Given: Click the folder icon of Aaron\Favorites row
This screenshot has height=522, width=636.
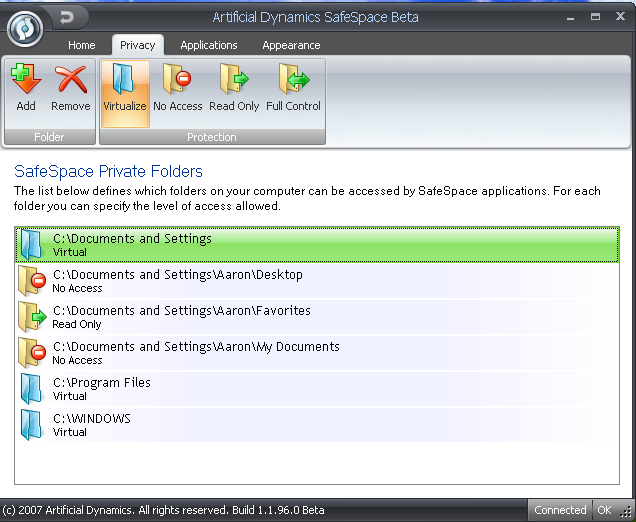Looking at the screenshot, I should coord(32,317).
